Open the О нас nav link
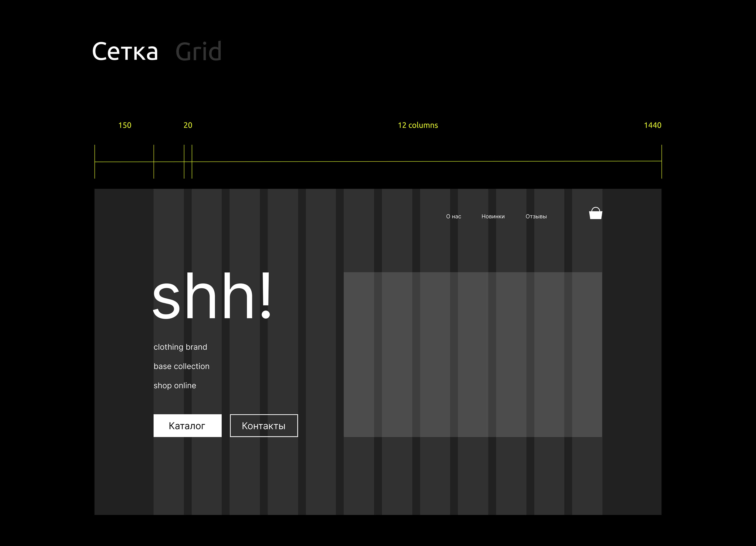The height and width of the screenshot is (546, 756). (x=453, y=217)
